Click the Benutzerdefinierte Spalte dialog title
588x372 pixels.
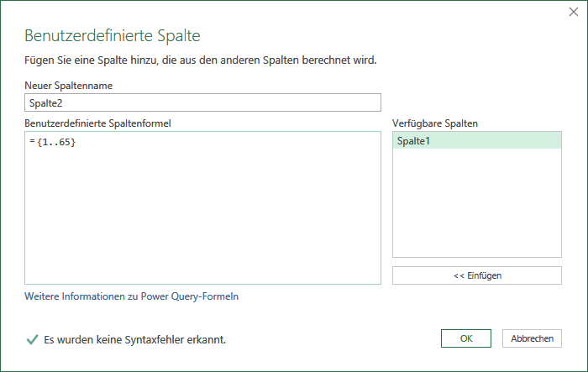(x=112, y=35)
